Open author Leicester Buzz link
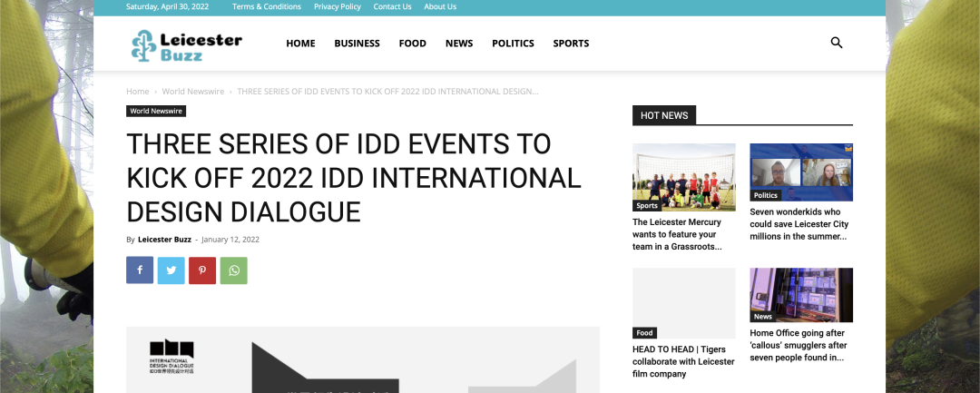980x393 pixels. [x=164, y=240]
